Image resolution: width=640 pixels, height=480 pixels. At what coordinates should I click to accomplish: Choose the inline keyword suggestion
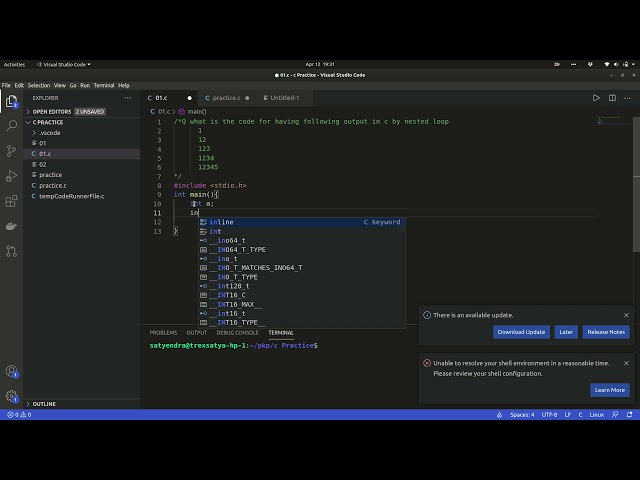pyautogui.click(x=302, y=222)
